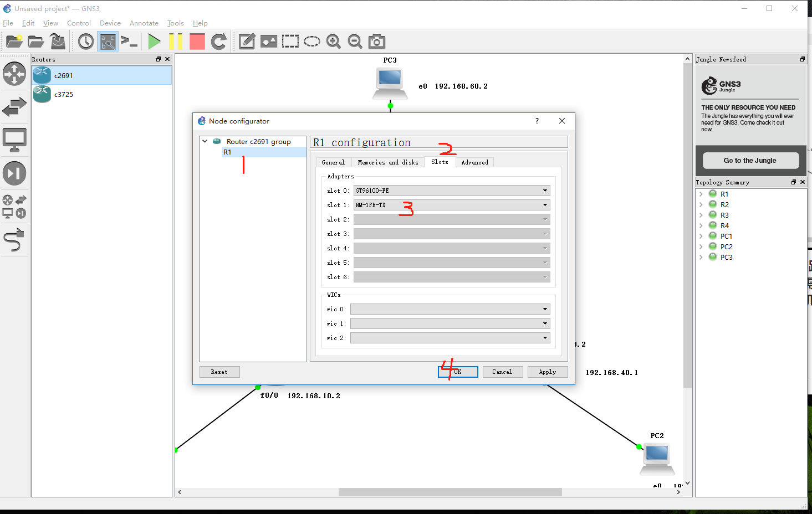
Task: Open the File menu
Action: (x=8, y=23)
